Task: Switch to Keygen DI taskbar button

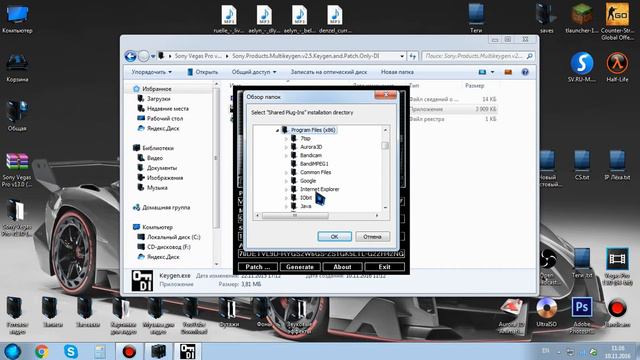Action: (x=188, y=351)
